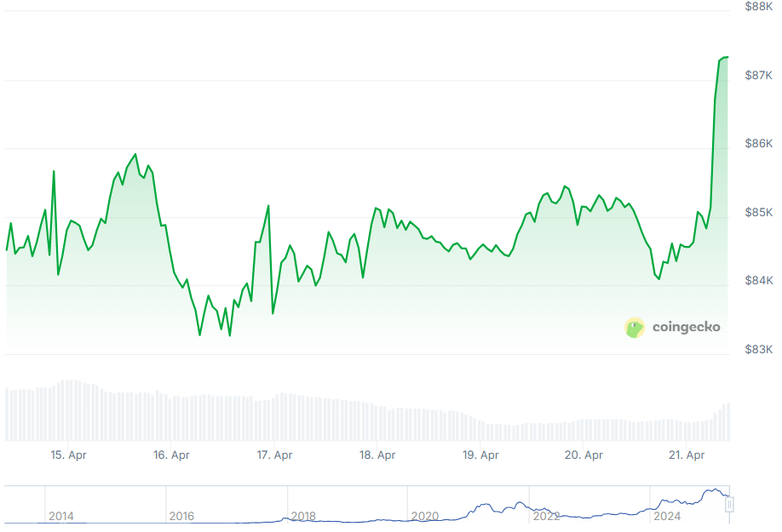Click the 19. Apr date label
Screen dimensions: 782x532
pos(480,455)
